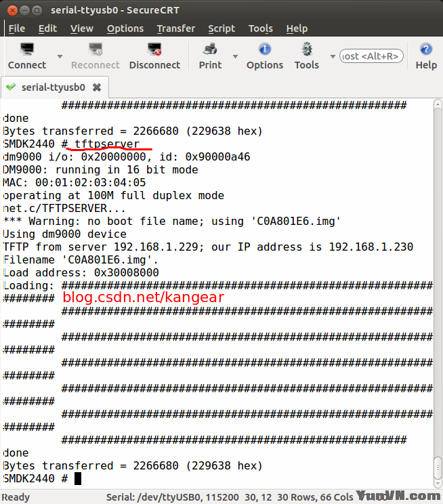Click the terminal vertical scrollbar thumb
The height and width of the screenshot is (504, 443).
pyautogui.click(x=438, y=467)
